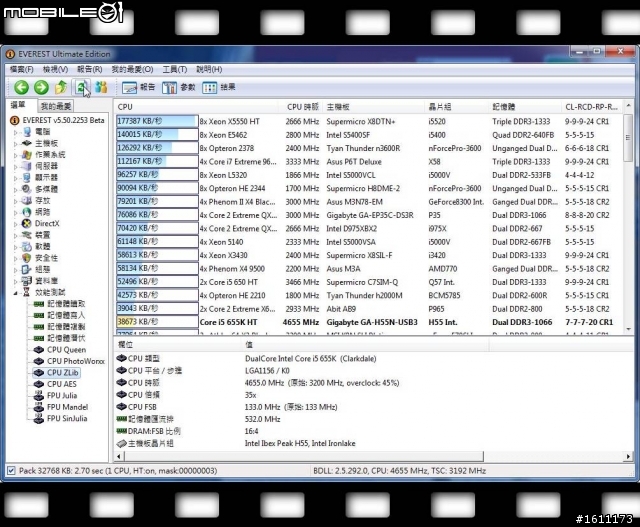Open the 記憶體讀取 memory read benchmark

click(x=60, y=304)
